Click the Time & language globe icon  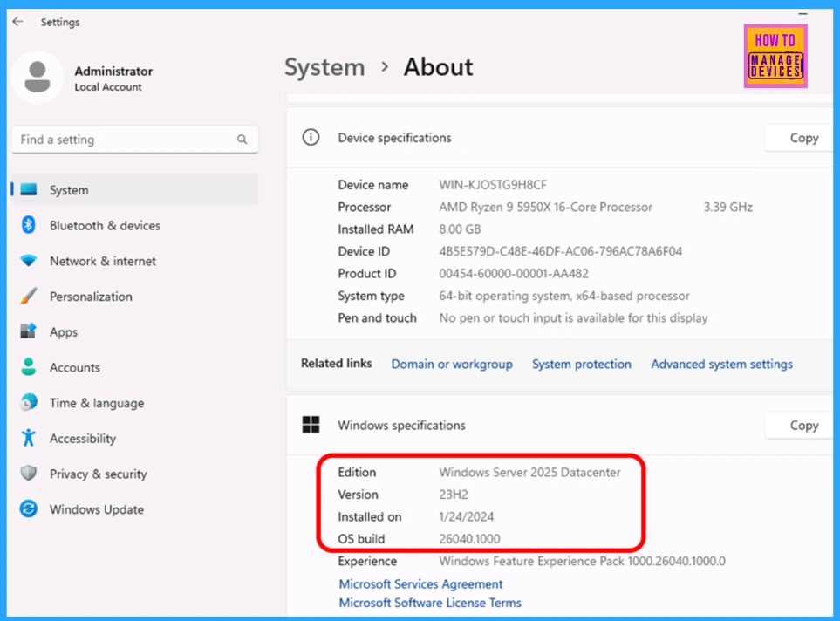(29, 402)
